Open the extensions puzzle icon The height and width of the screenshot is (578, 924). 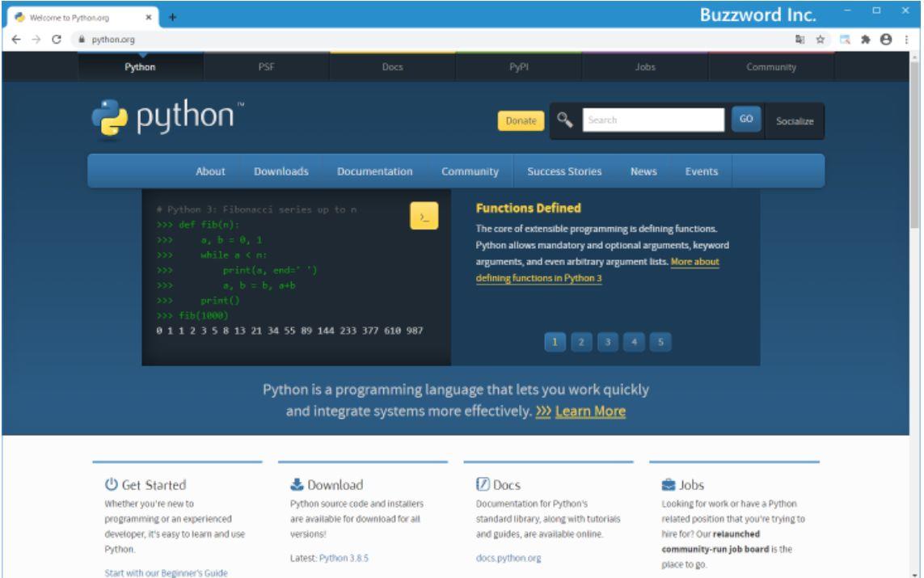click(x=865, y=40)
